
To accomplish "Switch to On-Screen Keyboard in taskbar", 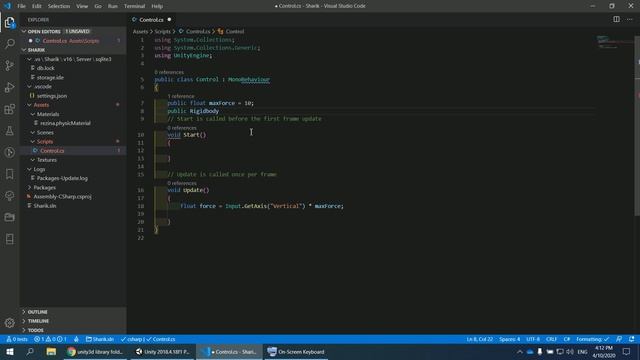I will pyautogui.click(x=296, y=352).
